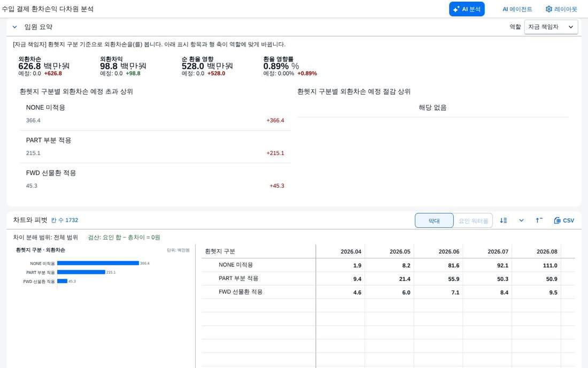The image size is (588, 368).
Task: Click NONE 미적용 in the 초과 상위 list
Action: point(45,108)
